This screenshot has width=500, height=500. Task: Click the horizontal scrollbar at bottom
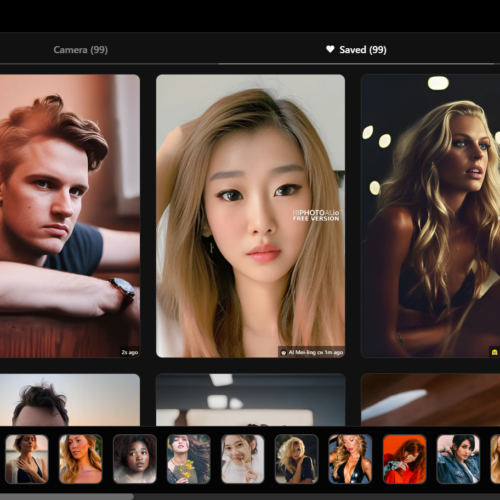point(67,497)
